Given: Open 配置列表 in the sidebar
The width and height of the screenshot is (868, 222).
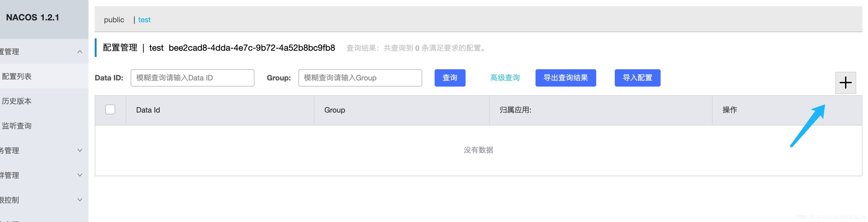Looking at the screenshot, I should 17,76.
